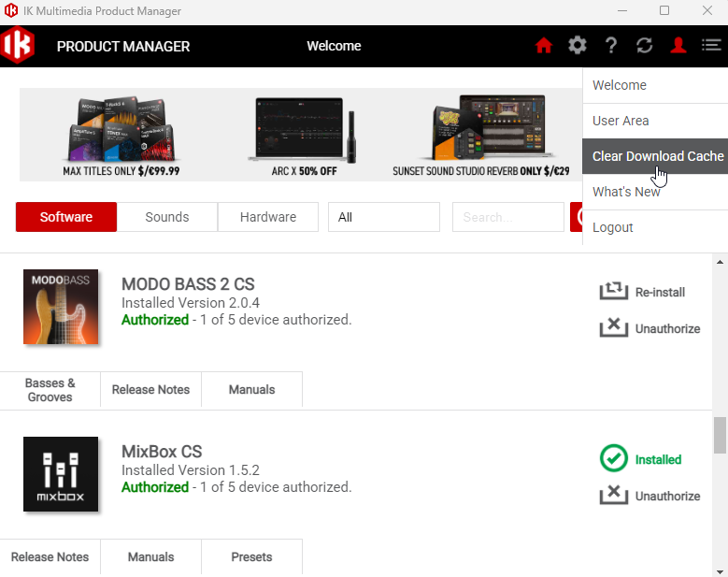Click Authorized status for MixBox CS
Image resolution: width=728 pixels, height=577 pixels.
point(155,487)
